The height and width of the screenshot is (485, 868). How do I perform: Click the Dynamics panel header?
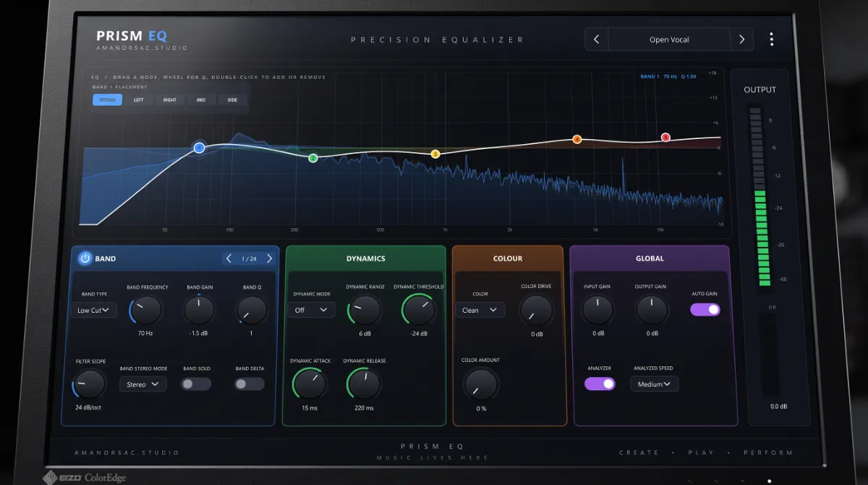pos(365,258)
